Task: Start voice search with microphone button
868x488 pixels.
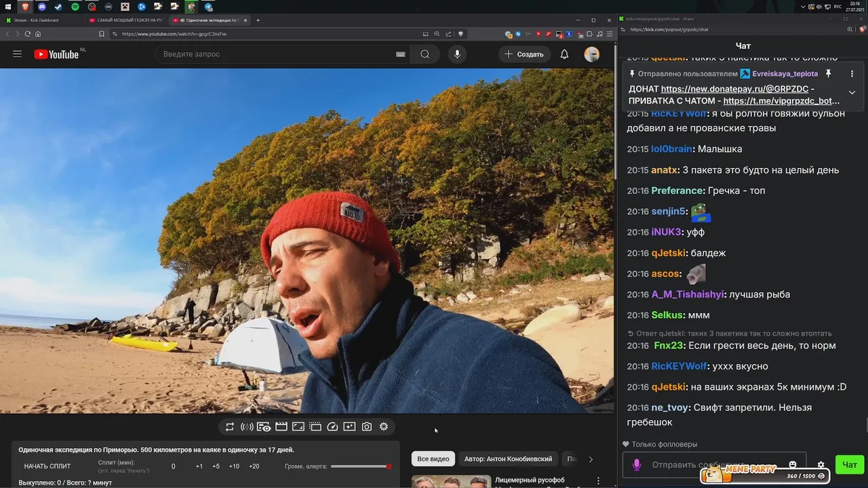Action: coord(457,54)
